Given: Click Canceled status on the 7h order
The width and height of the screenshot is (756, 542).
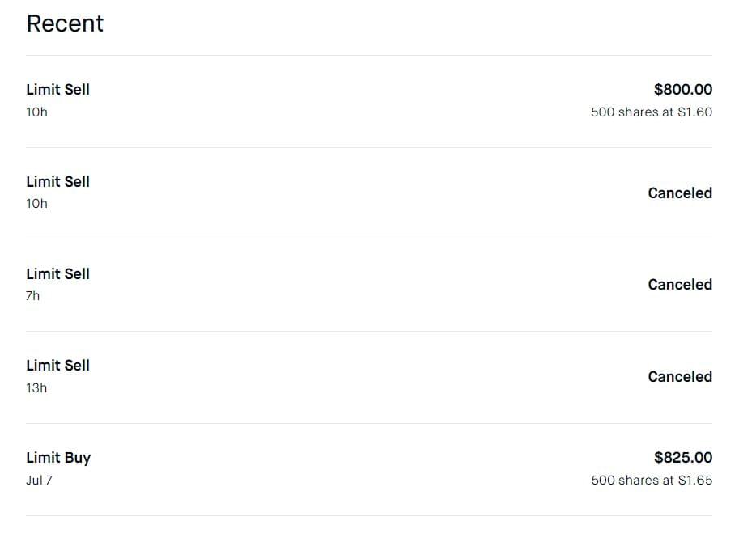Looking at the screenshot, I should tap(679, 285).
